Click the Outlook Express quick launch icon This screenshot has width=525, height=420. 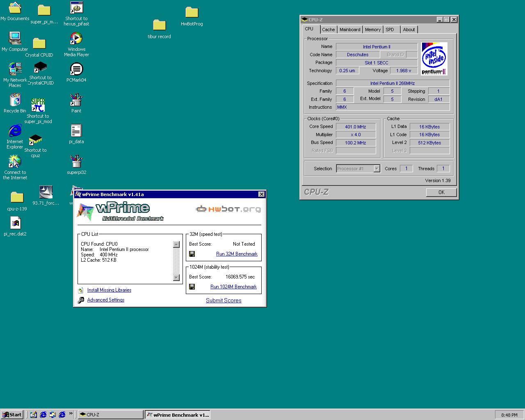52,415
